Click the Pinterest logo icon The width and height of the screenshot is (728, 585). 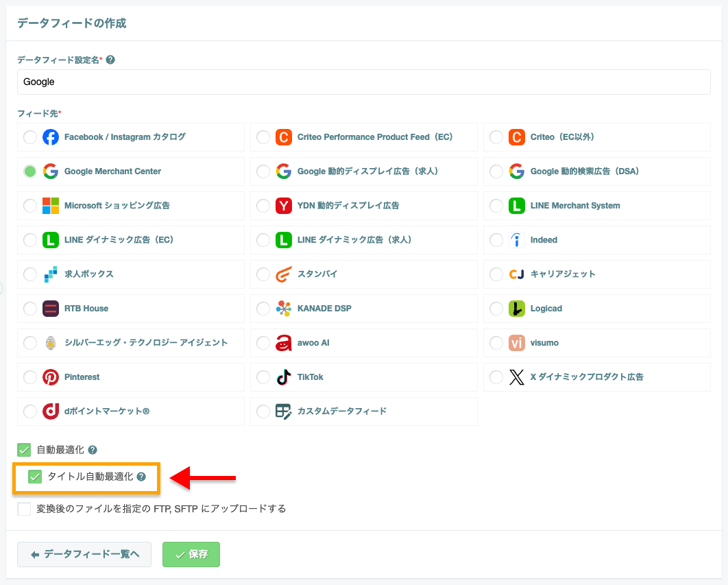tap(51, 377)
